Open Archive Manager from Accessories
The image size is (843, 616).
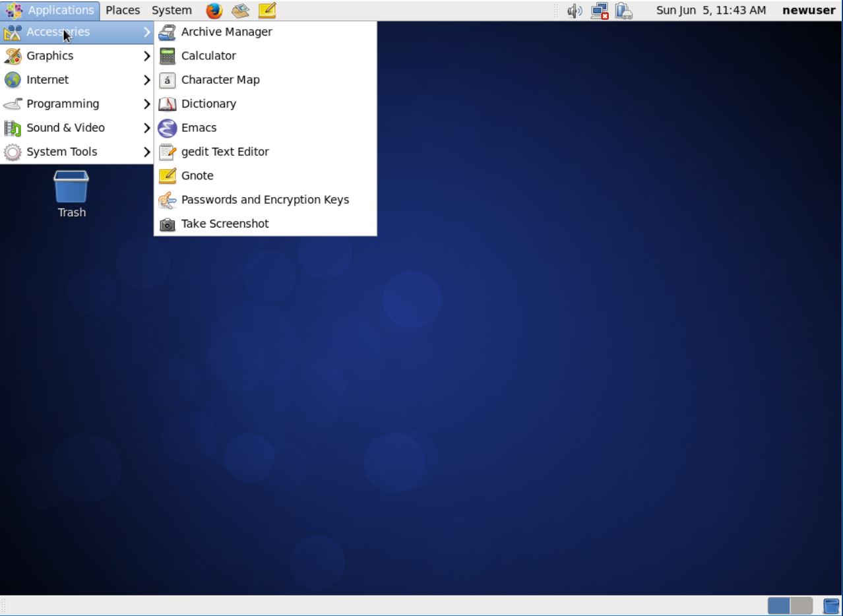[x=265, y=32]
